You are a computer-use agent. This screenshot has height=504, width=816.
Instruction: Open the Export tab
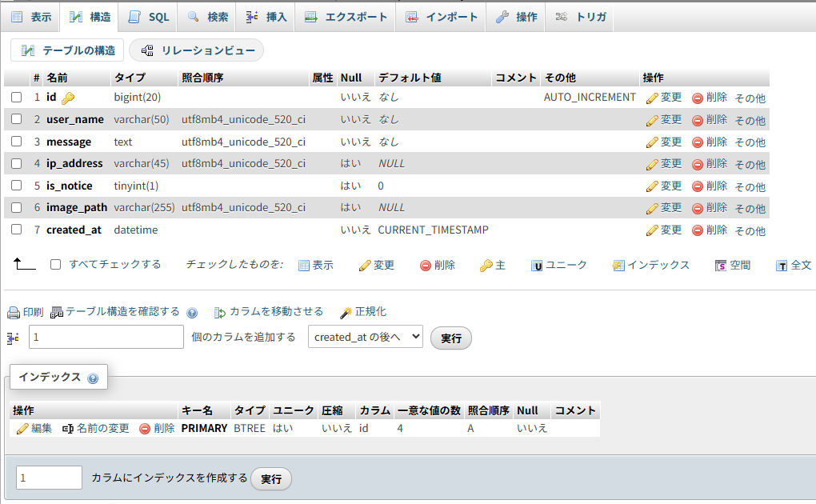click(346, 17)
